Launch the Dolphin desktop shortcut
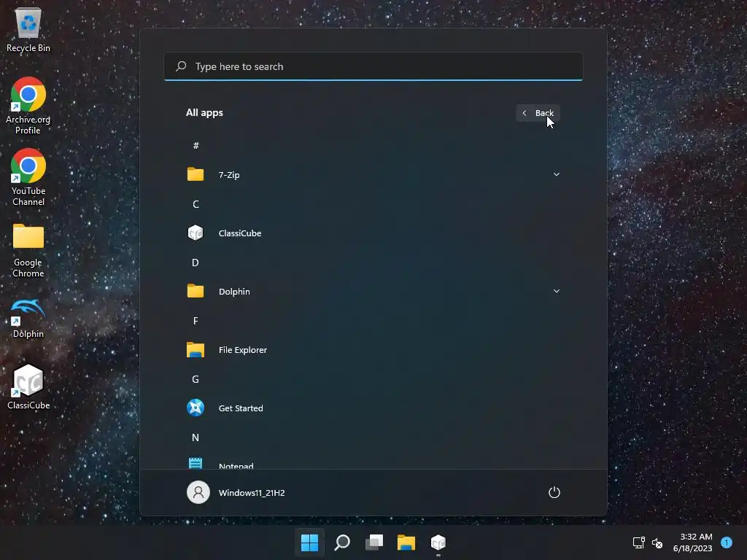Image resolution: width=747 pixels, height=560 pixels. point(28,318)
